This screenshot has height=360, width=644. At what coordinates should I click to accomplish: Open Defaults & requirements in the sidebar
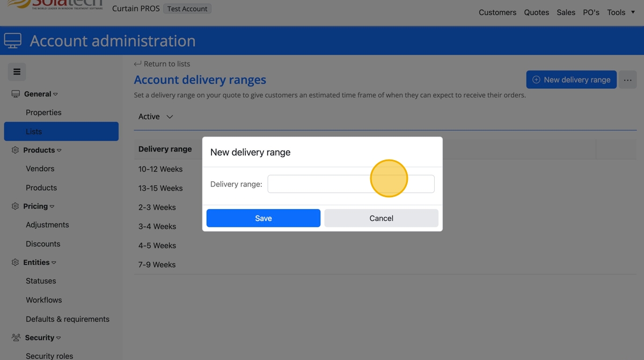(68, 319)
